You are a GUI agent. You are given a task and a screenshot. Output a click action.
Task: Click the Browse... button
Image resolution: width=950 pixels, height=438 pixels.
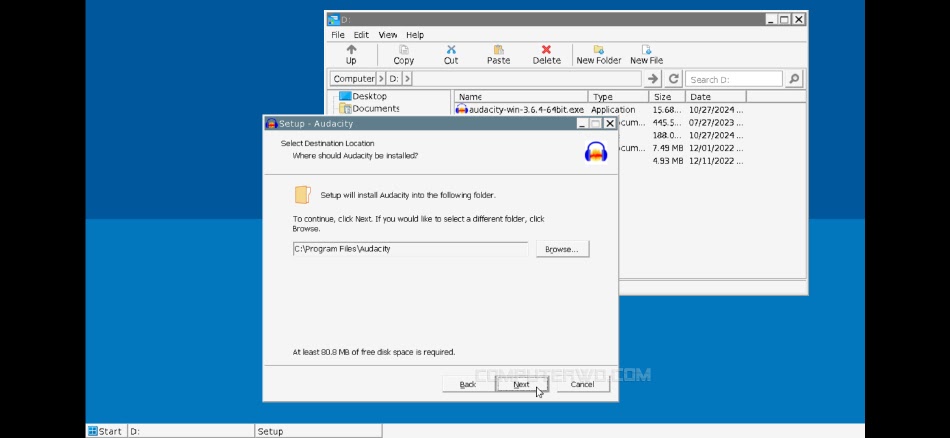click(562, 249)
